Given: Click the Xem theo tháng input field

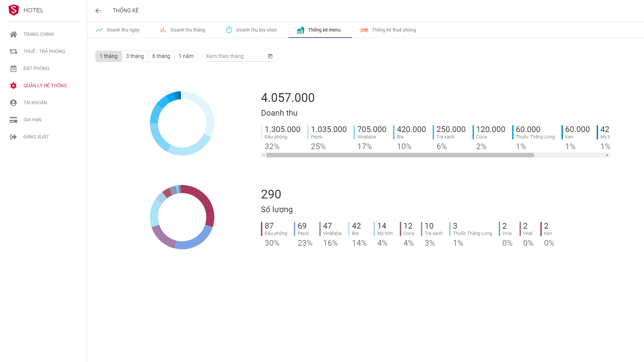Looking at the screenshot, I should click(235, 56).
